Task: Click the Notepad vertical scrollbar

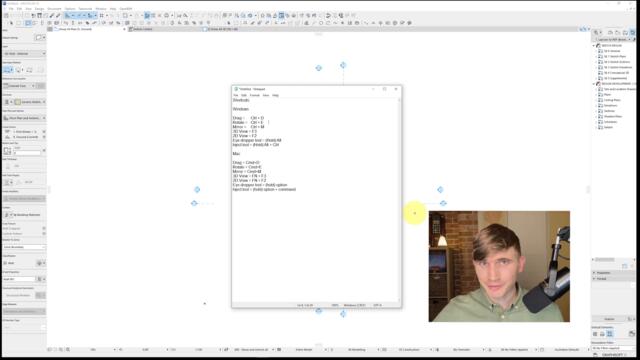Action: tap(400, 200)
